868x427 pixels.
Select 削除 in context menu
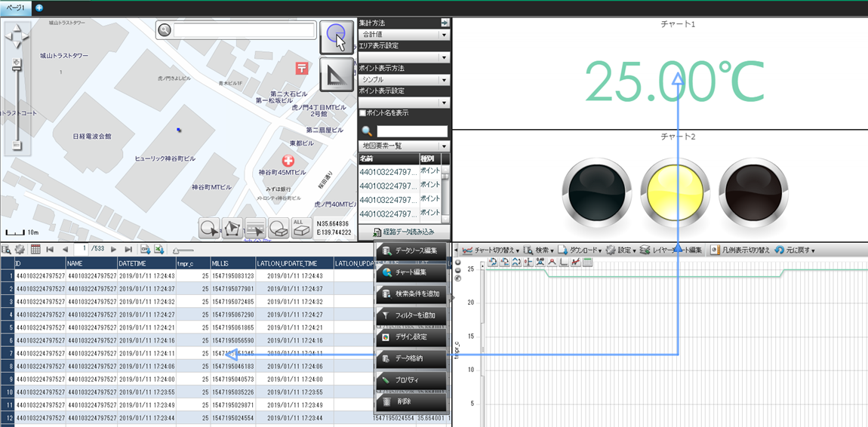(x=411, y=401)
